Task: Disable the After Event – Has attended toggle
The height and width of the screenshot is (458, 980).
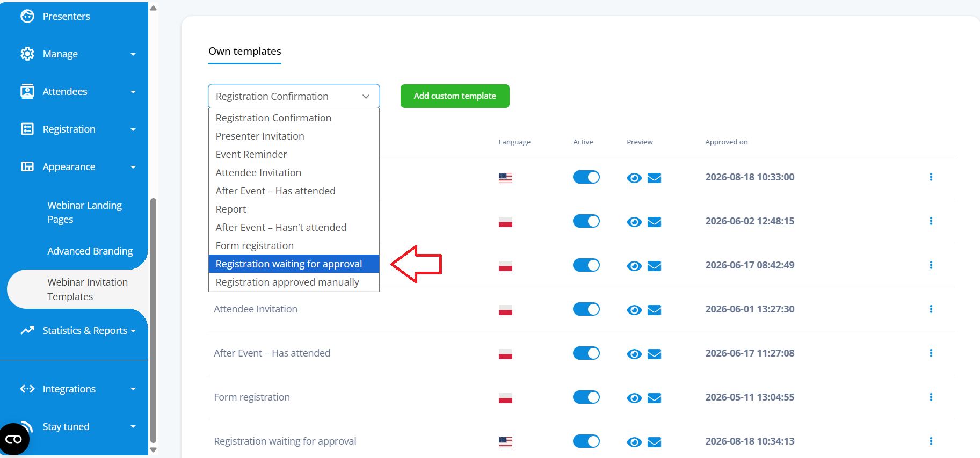Action: point(586,353)
